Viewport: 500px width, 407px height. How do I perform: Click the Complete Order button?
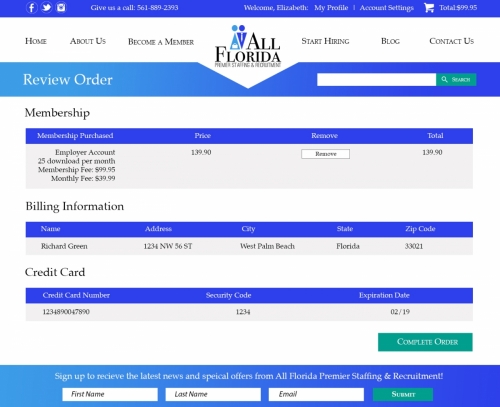425,342
